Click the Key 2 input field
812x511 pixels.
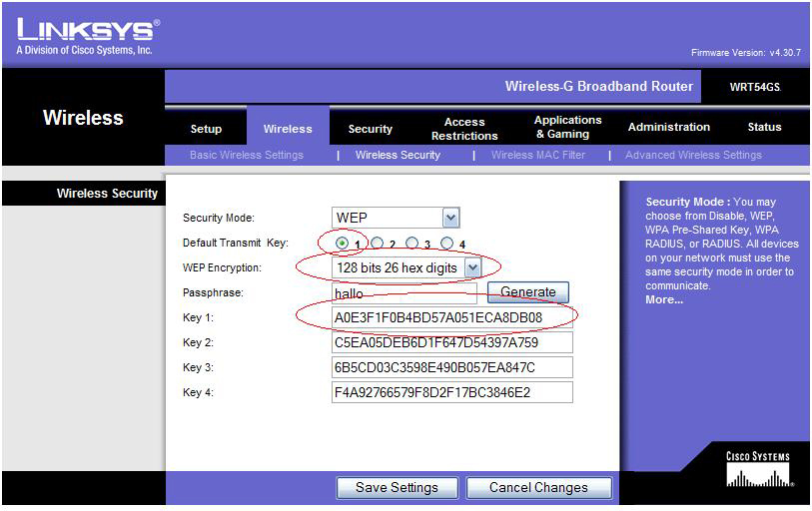click(452, 342)
